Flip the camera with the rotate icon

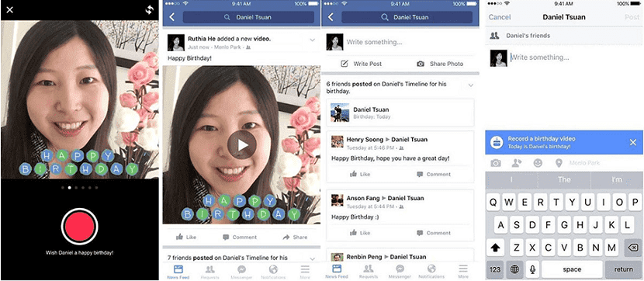pyautogui.click(x=149, y=10)
